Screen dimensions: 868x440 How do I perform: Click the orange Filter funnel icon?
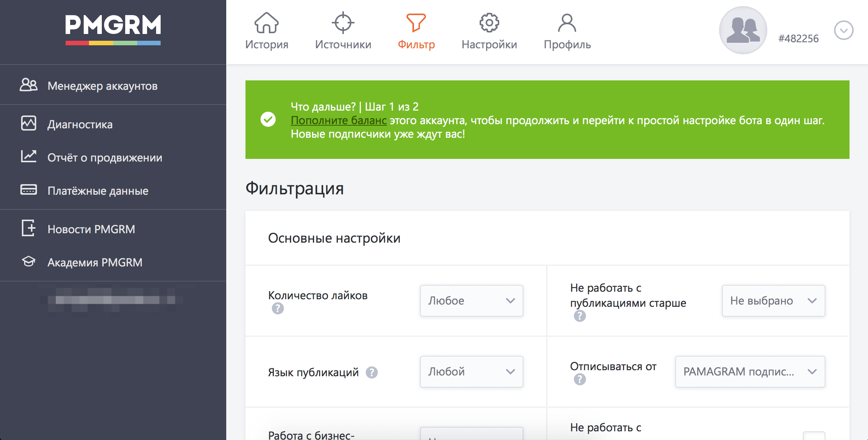416,23
